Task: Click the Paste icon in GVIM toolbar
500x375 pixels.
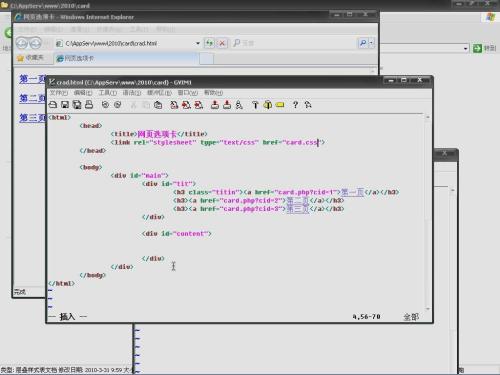Action: 158,105
